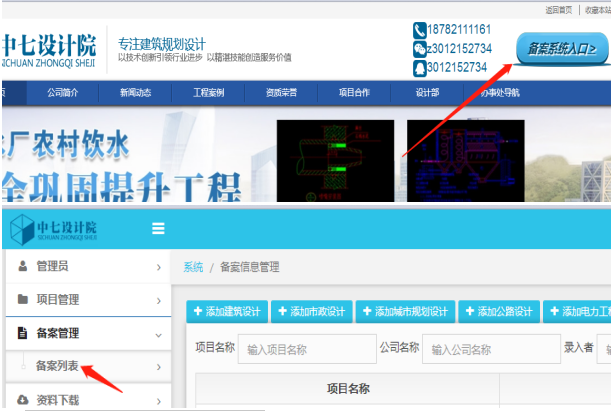Click the phone number 18782111161

tap(459, 30)
